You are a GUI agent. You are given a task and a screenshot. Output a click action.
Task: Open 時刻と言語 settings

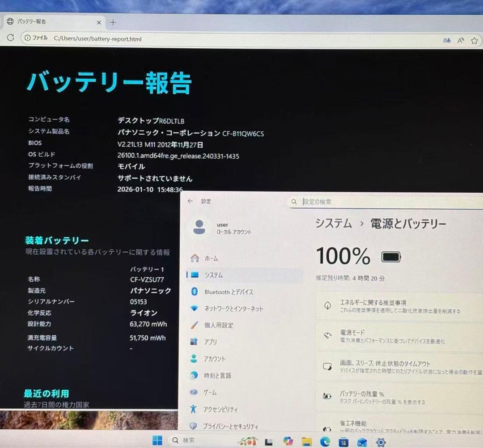click(x=218, y=376)
